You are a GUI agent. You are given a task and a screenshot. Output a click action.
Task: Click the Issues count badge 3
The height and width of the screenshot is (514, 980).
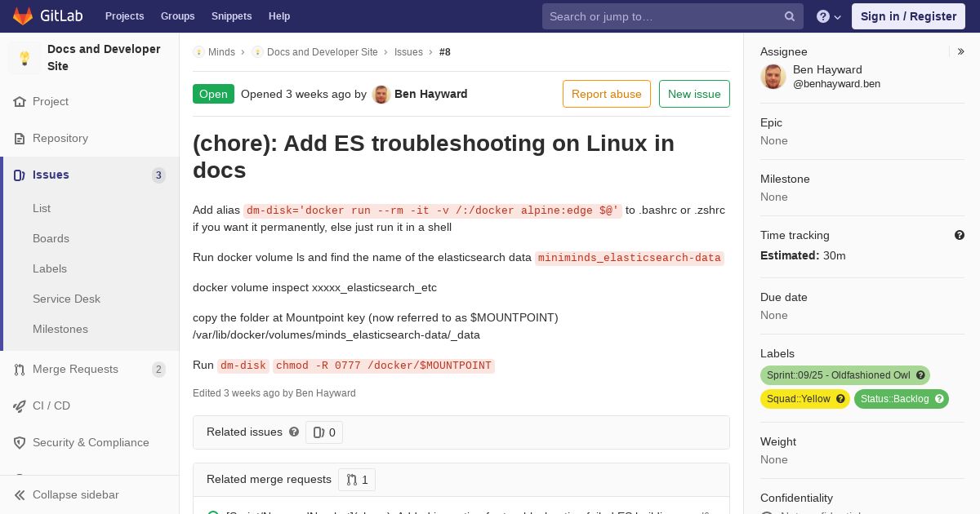pos(158,175)
